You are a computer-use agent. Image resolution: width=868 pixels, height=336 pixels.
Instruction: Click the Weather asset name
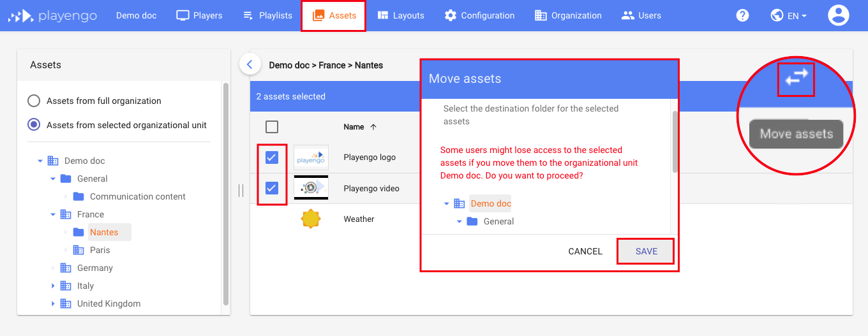pyautogui.click(x=359, y=219)
